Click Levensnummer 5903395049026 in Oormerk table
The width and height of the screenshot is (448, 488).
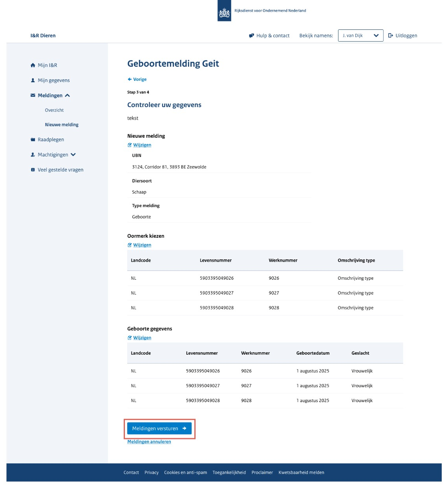coord(217,278)
